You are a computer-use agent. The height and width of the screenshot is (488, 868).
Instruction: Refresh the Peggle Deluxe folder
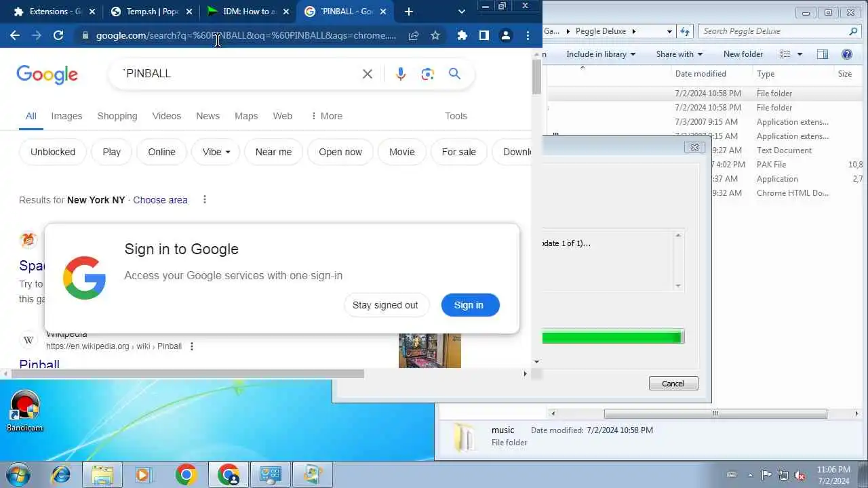[x=685, y=31]
